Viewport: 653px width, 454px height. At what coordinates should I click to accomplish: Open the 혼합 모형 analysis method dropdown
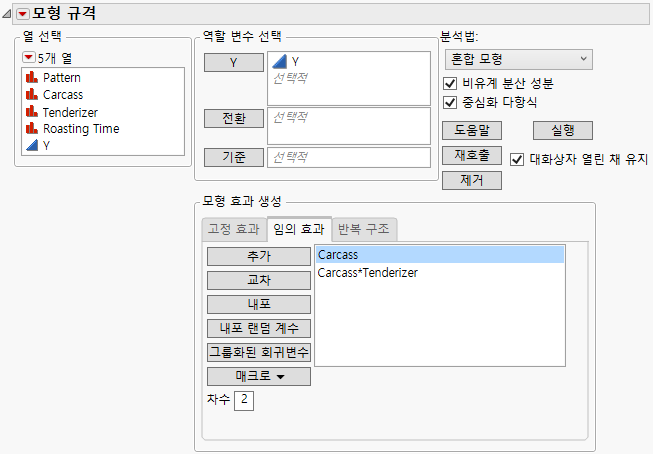pos(516,60)
